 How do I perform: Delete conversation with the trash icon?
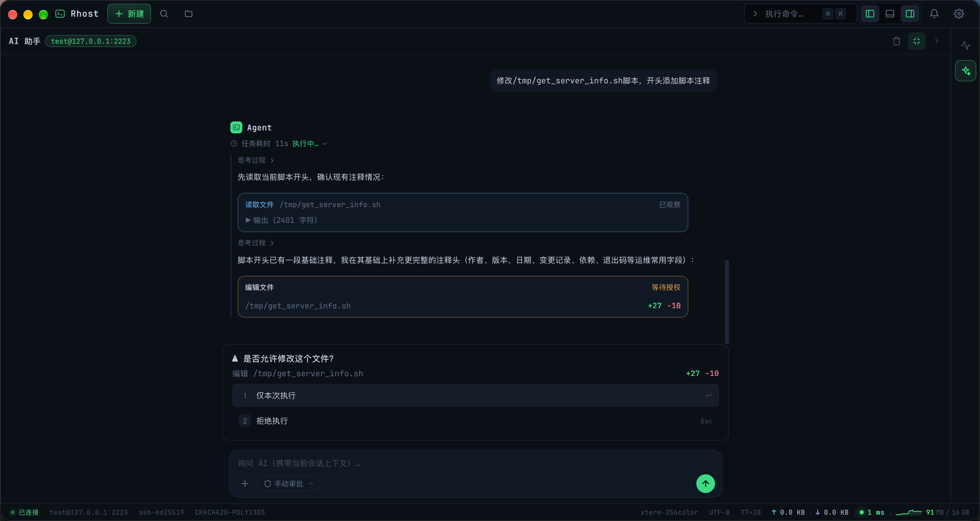tap(897, 41)
